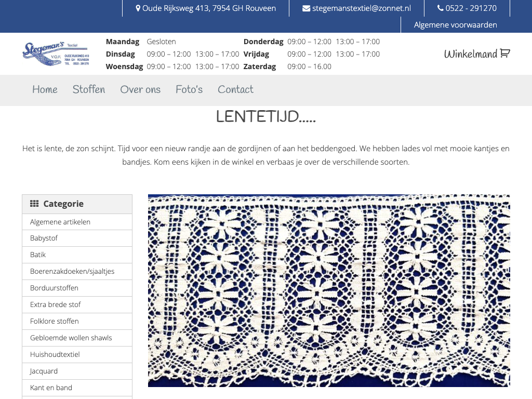Click the map pin address icon

tap(138, 8)
